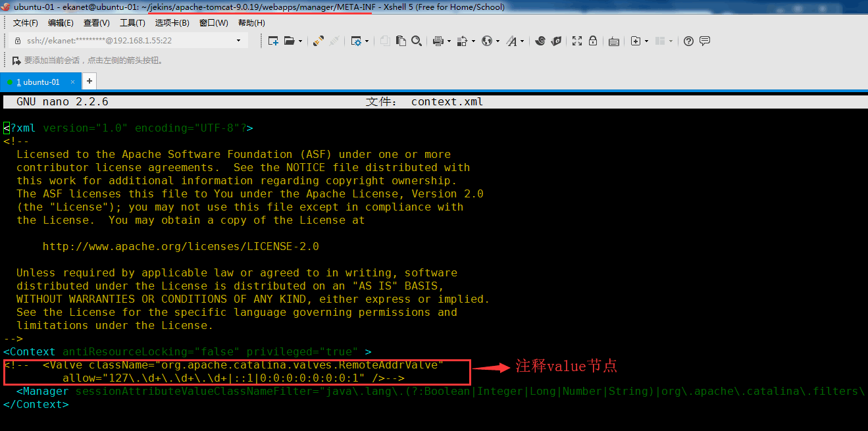
Task: Open Xshell help via question mark icon
Action: [x=688, y=41]
